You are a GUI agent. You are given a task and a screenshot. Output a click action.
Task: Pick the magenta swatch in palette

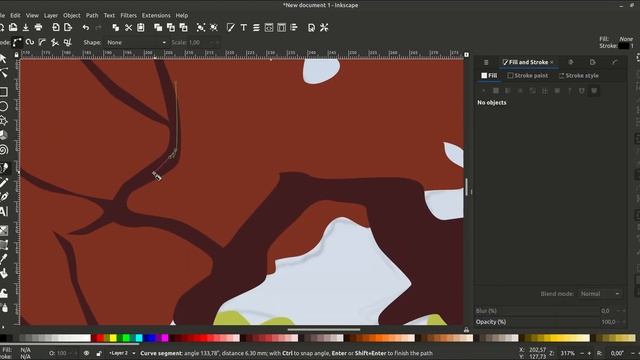tap(165, 338)
